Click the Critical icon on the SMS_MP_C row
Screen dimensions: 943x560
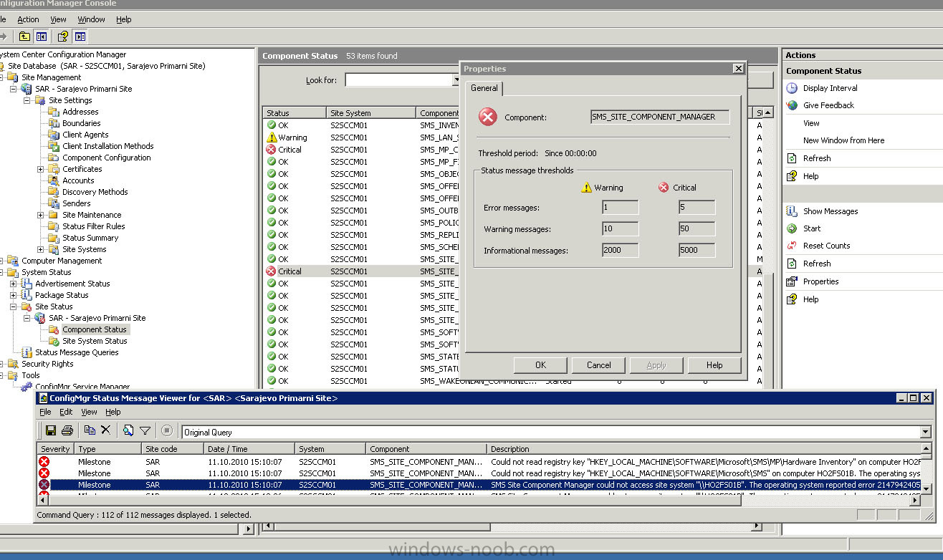[x=271, y=150]
